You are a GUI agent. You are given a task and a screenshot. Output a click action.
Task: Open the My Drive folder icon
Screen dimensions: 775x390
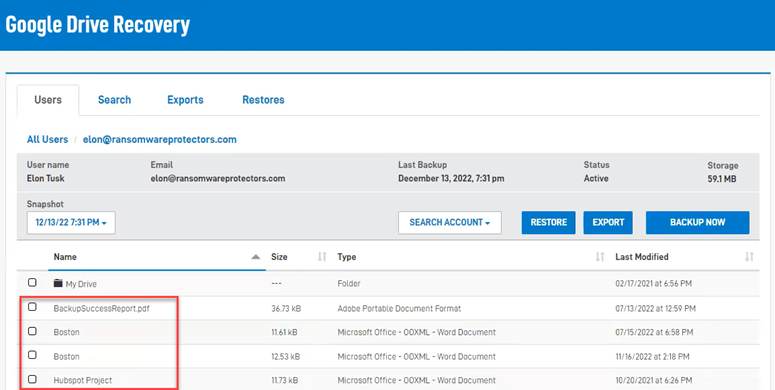click(x=58, y=283)
